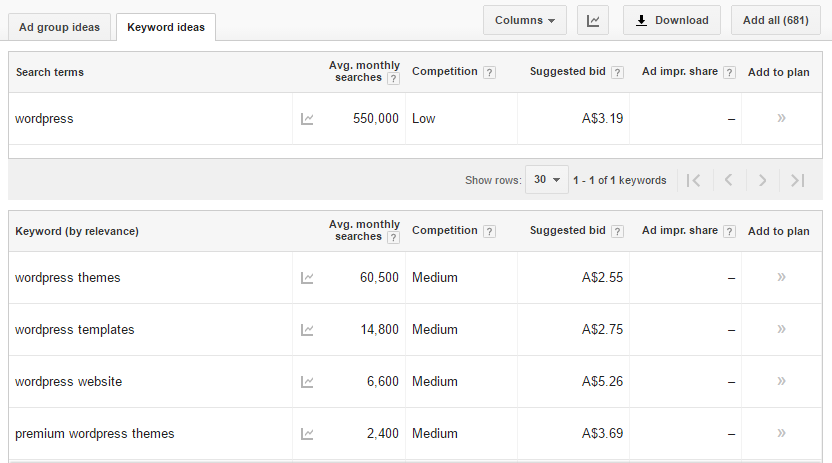Switch to Ad group ideas tab
The height and width of the screenshot is (463, 832).
[x=60, y=27]
